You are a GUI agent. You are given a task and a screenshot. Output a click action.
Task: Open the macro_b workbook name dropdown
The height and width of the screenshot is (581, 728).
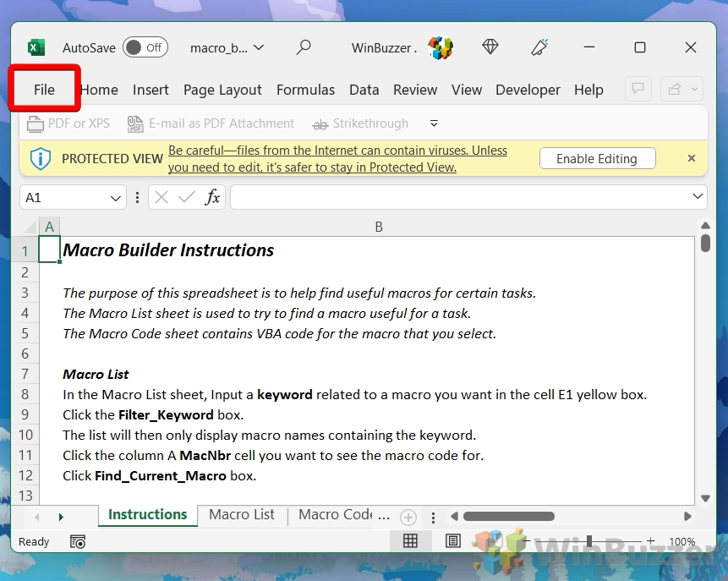(227, 48)
